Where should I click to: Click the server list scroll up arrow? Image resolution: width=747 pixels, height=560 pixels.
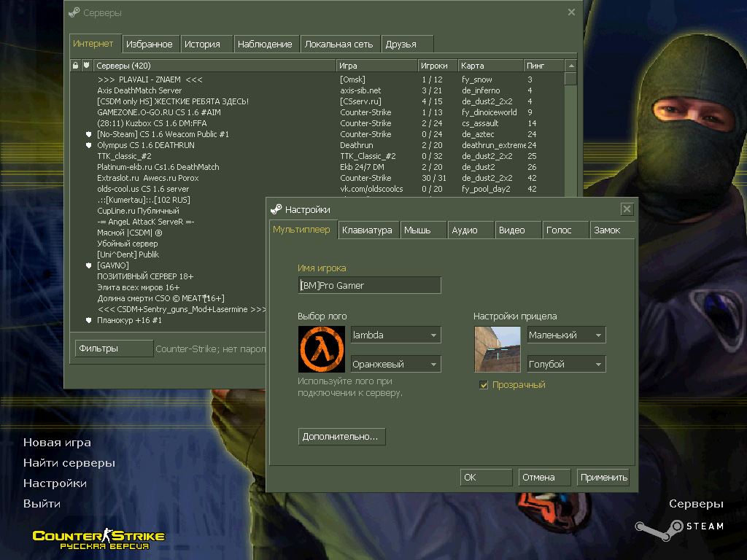(x=570, y=65)
